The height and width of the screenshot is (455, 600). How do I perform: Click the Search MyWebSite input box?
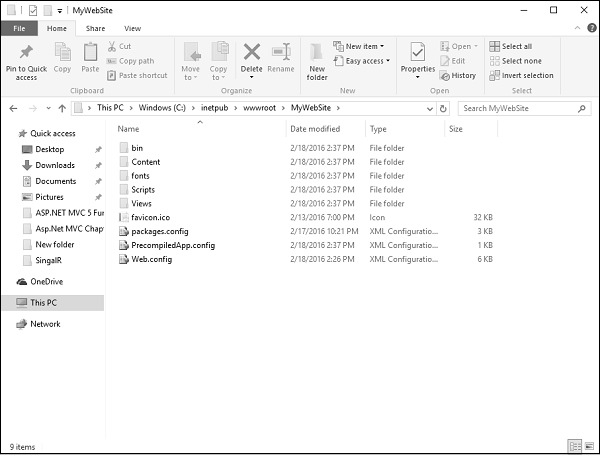tap(525, 108)
